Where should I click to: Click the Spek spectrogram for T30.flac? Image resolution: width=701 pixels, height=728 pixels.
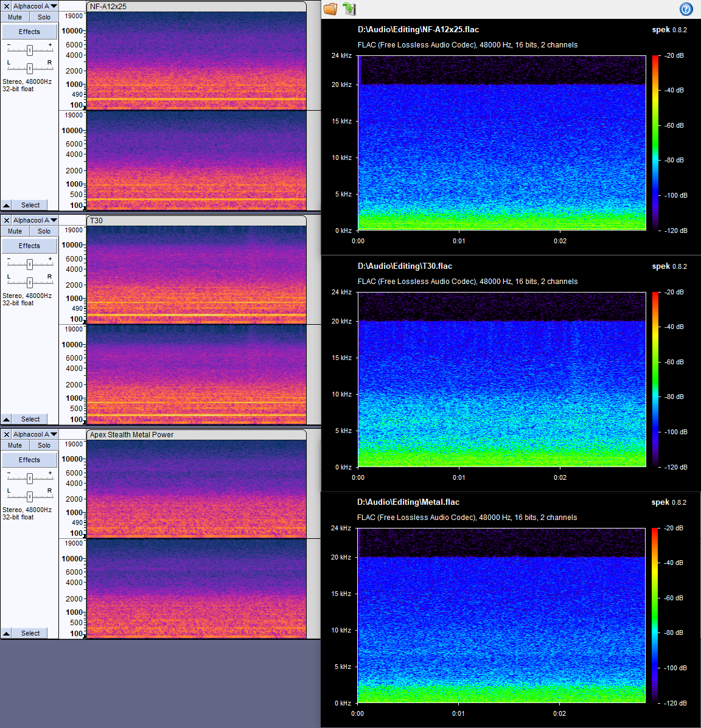click(x=501, y=380)
